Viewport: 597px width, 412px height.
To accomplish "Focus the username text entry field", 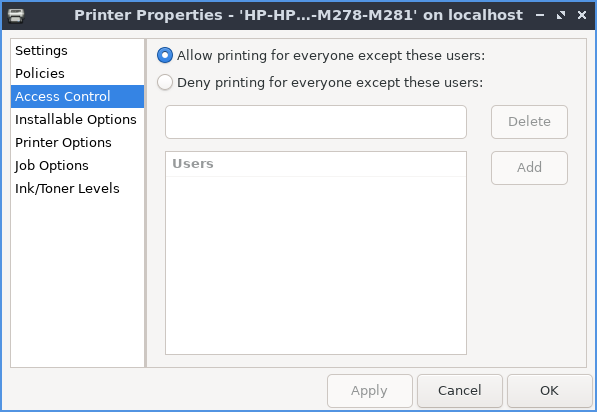I will pyautogui.click(x=316, y=122).
